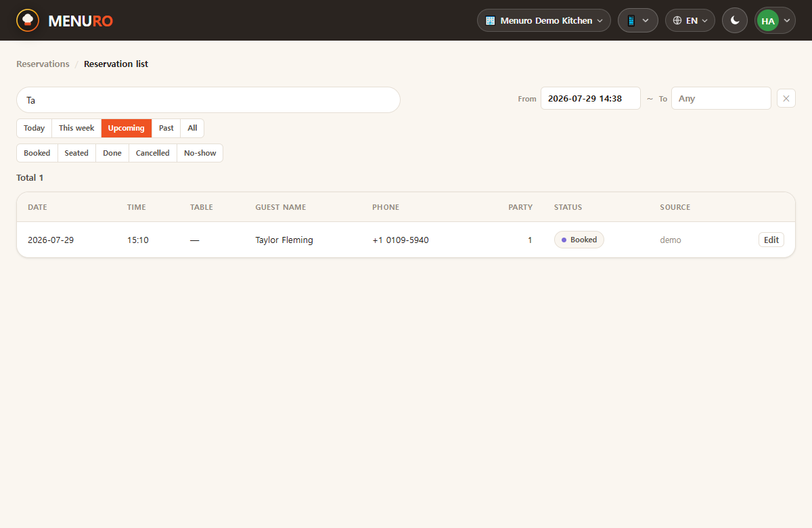812x528 pixels.
Task: Click phone number +1 0109-5940
Action: click(x=401, y=240)
